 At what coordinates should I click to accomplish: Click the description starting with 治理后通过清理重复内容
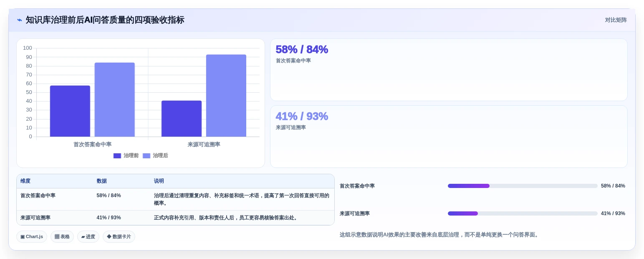[242, 199]
